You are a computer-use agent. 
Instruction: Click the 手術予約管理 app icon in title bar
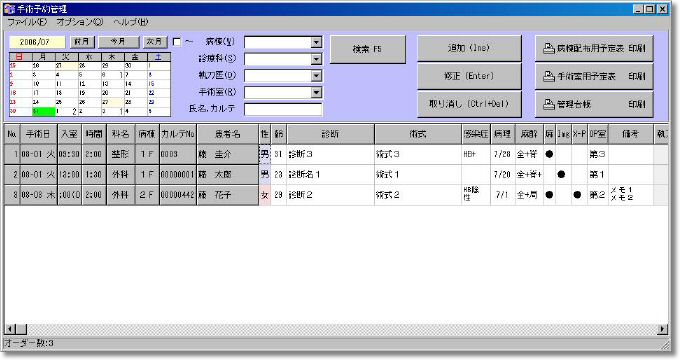pyautogui.click(x=9, y=9)
